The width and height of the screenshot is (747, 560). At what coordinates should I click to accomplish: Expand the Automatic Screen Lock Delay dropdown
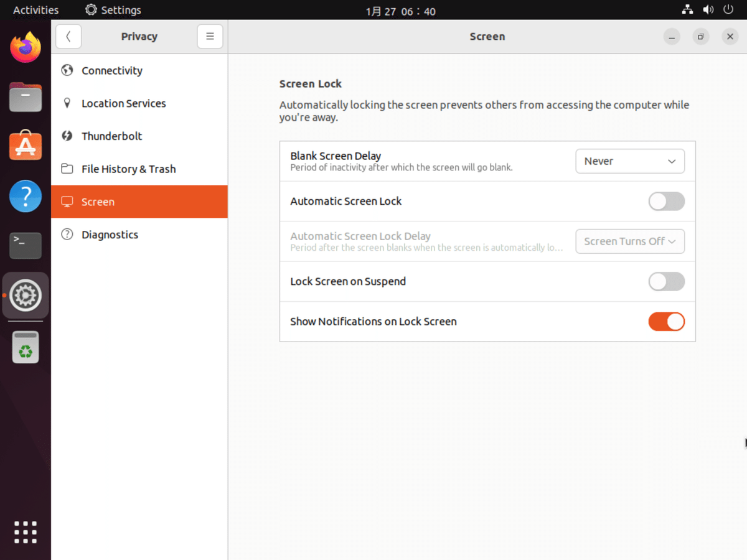click(x=630, y=241)
